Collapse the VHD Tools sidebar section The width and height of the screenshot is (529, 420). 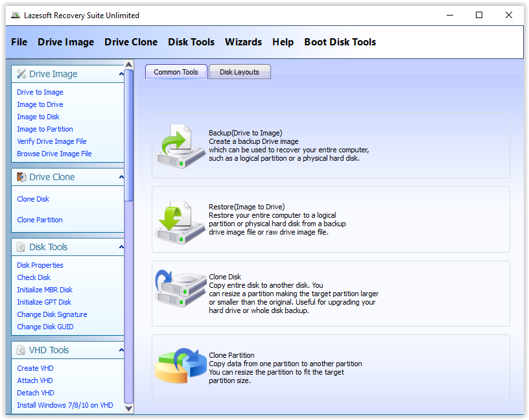click(121, 350)
